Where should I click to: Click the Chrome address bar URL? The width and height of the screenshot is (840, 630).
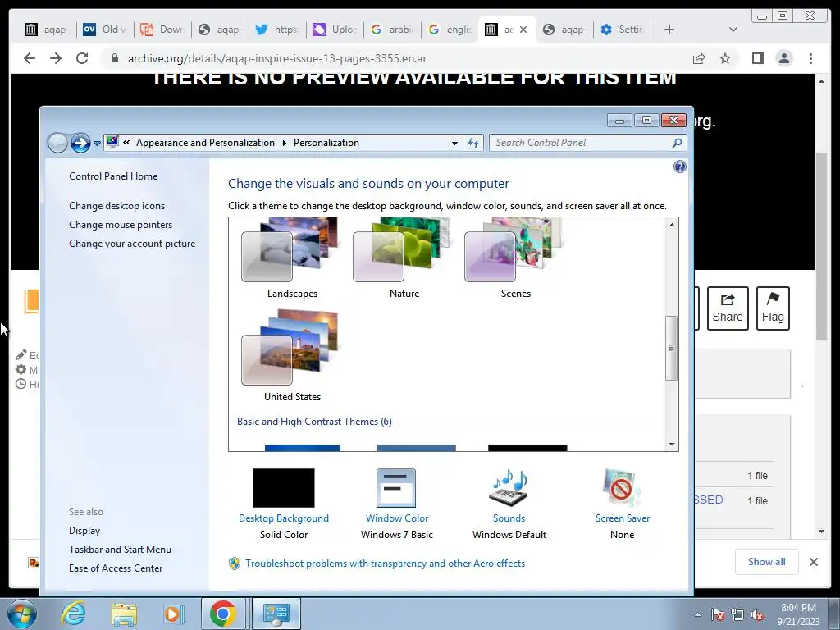click(x=277, y=58)
